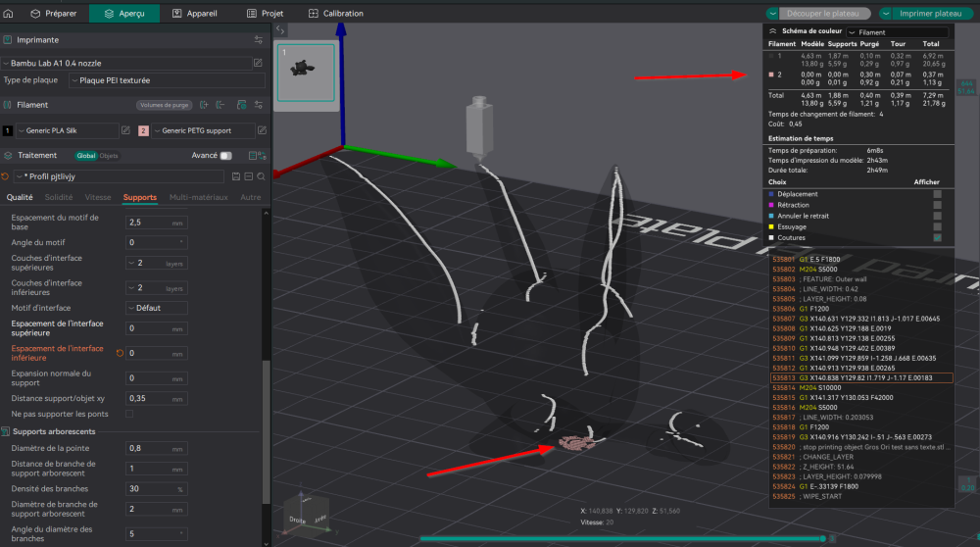Screen dimensions: 980x547
Task: Open the Imprimer plateau arrow menu
Action: [x=886, y=13]
